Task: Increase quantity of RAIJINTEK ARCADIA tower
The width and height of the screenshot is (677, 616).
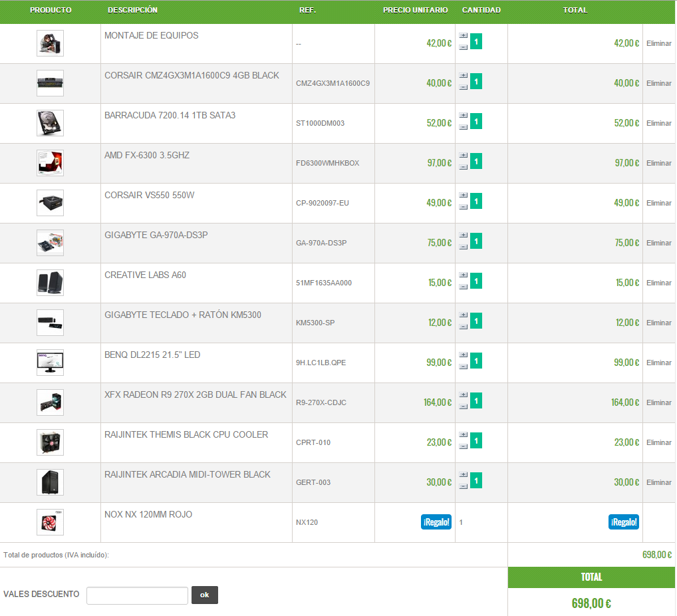Action: 464,474
